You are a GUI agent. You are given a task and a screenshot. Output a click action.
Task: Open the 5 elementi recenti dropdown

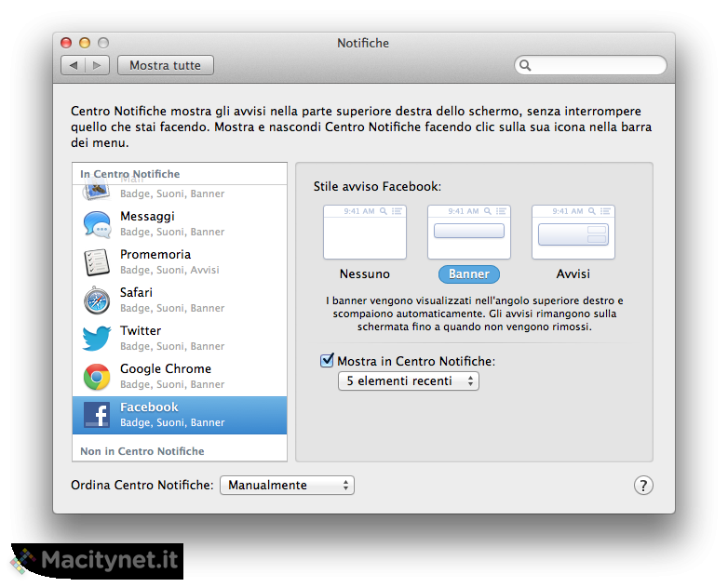pos(409,381)
